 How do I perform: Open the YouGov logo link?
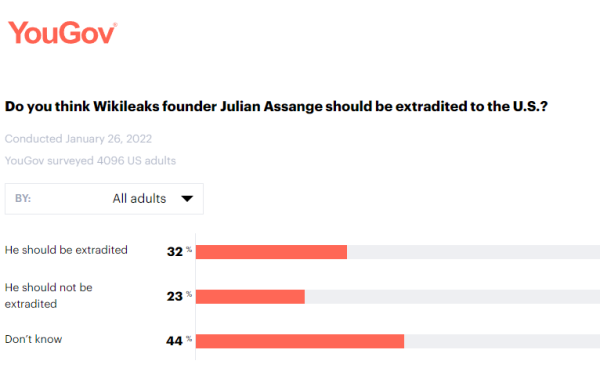pyautogui.click(x=62, y=33)
